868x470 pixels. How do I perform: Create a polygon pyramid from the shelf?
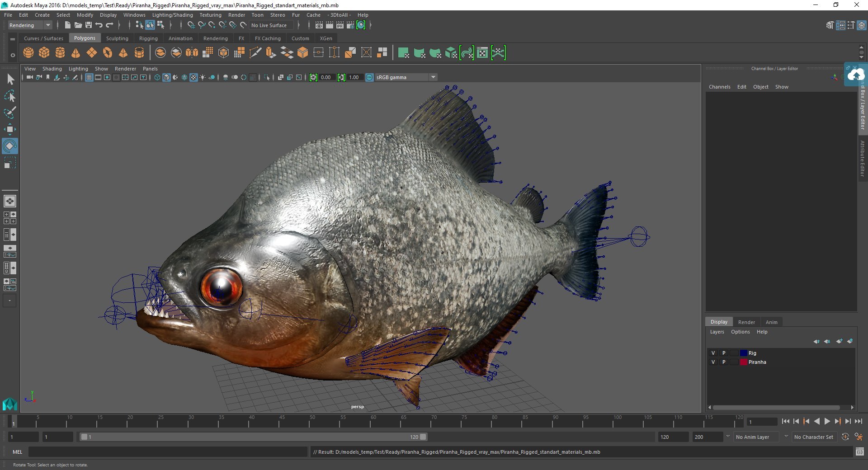pyautogui.click(x=123, y=53)
